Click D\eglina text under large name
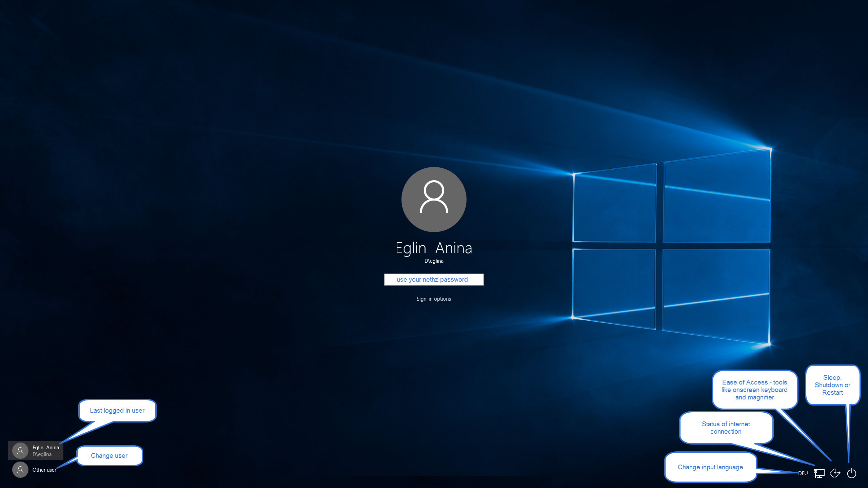 434,261
